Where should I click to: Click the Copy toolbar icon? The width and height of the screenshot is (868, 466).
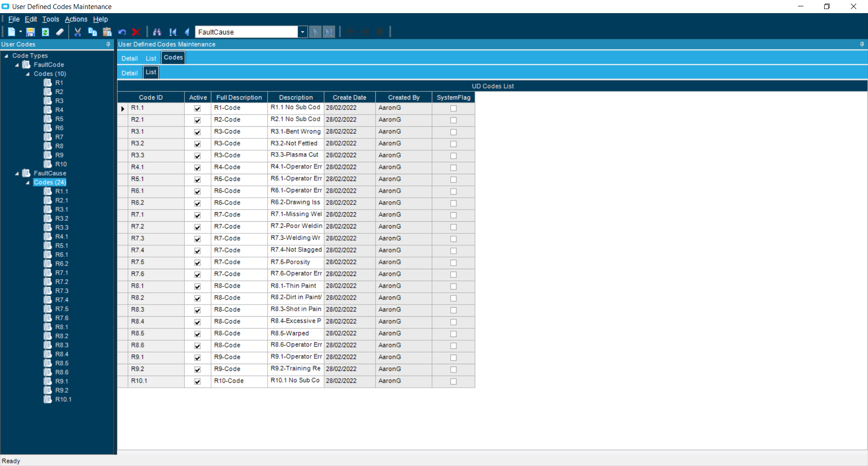93,32
